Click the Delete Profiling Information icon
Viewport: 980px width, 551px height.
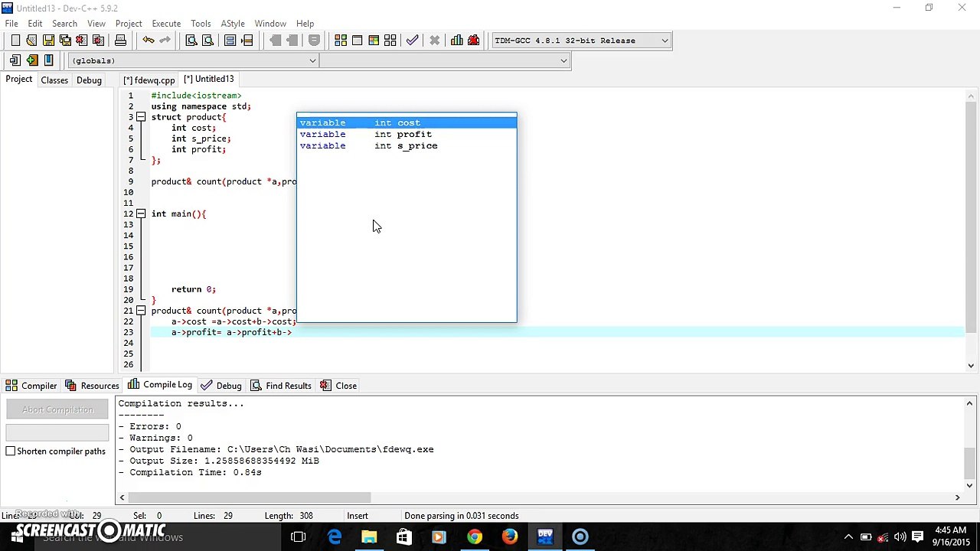coord(473,41)
